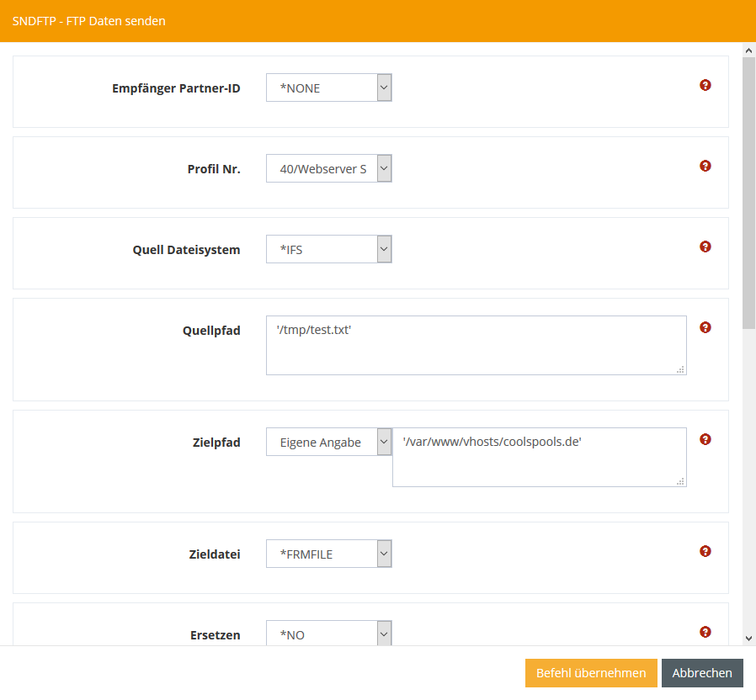Click the Quellpfad text area

click(476, 345)
